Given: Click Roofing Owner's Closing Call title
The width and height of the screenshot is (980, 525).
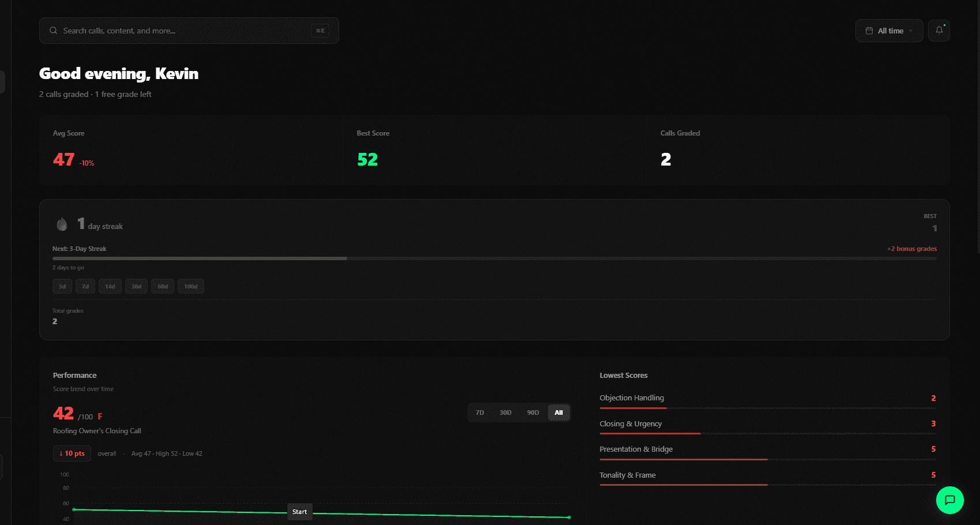Looking at the screenshot, I should (x=97, y=431).
